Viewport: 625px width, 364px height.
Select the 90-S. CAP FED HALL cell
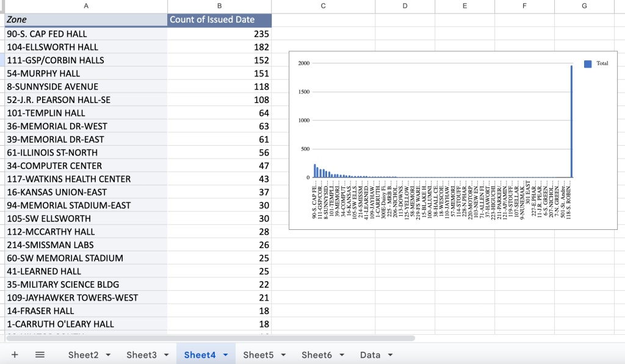click(85, 34)
